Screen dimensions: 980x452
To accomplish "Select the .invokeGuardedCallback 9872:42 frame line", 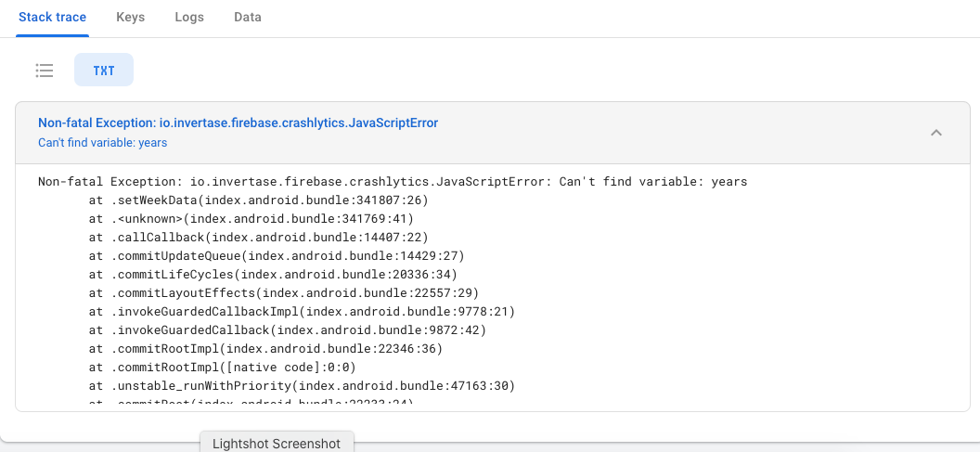I will pos(287,329).
